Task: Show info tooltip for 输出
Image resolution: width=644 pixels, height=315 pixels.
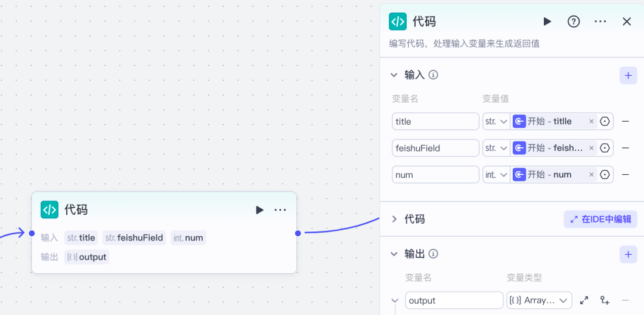Action: pos(433,254)
